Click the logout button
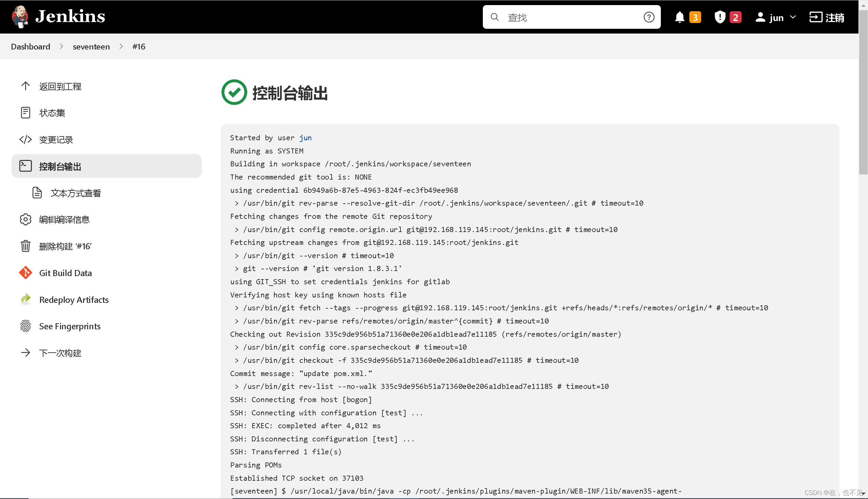 [x=827, y=17]
